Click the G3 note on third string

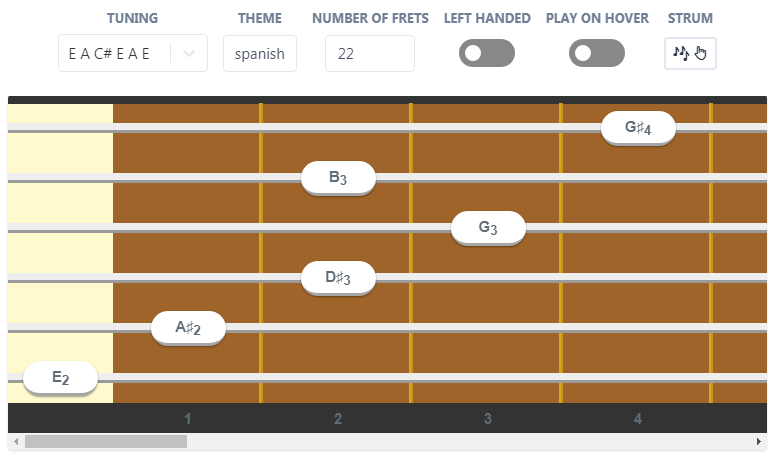tap(488, 228)
